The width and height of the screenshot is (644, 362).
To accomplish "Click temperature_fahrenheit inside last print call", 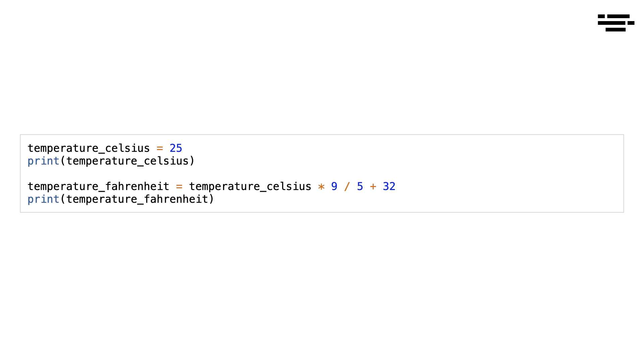I will [137, 199].
